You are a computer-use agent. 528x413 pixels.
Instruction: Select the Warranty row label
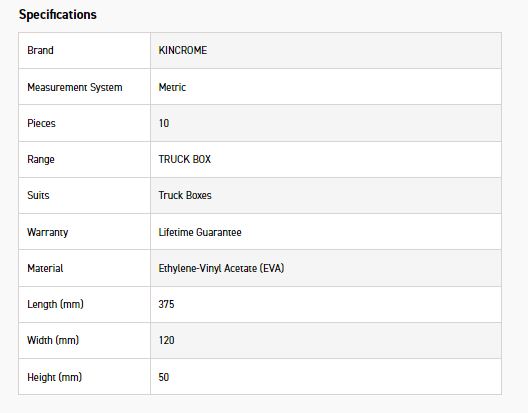click(47, 232)
